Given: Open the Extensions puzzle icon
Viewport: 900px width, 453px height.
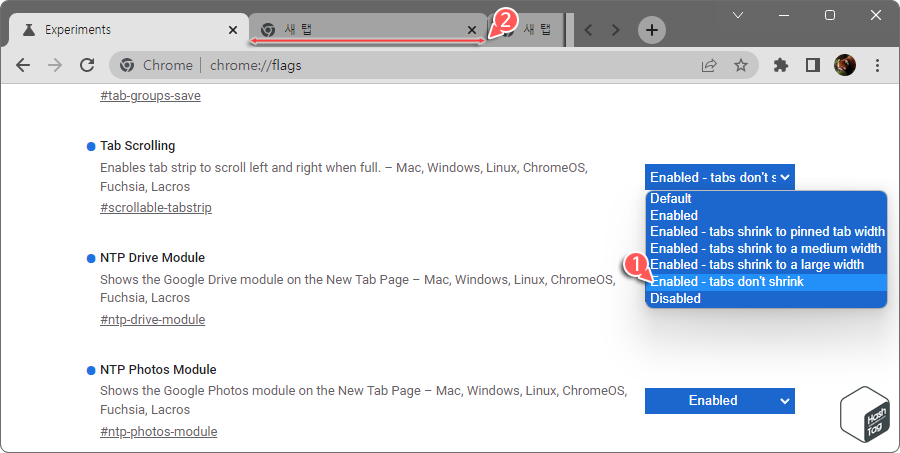Looking at the screenshot, I should coord(781,65).
